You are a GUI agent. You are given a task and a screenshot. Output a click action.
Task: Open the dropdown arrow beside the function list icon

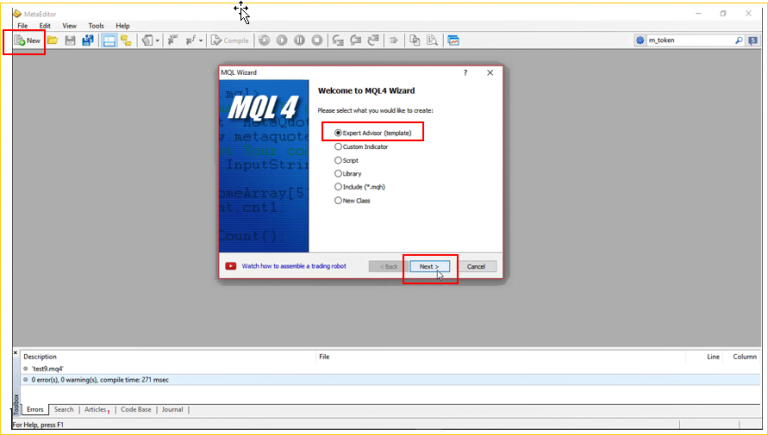click(201, 41)
